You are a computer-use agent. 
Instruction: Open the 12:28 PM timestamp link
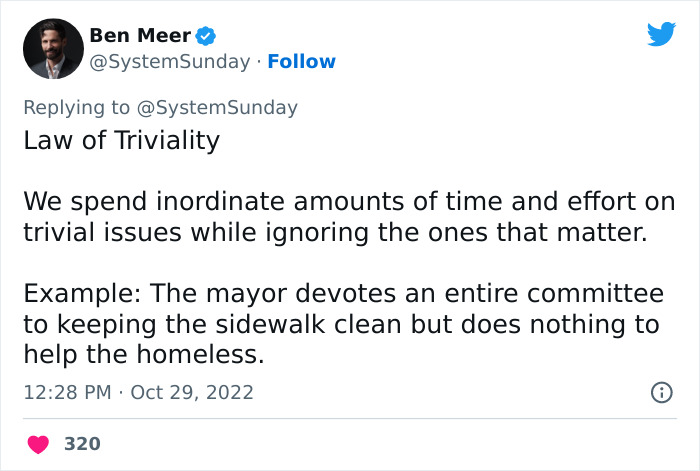pos(67,393)
